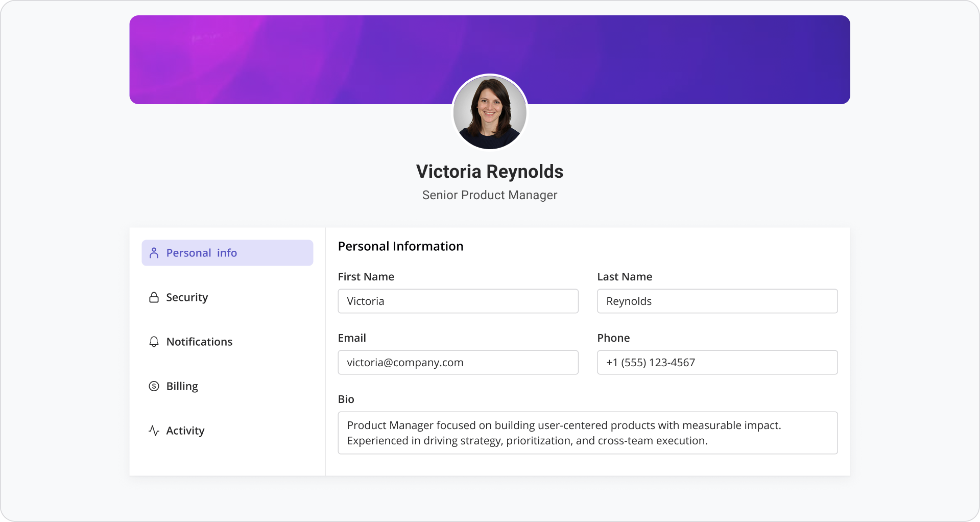
Task: Click the Personal Information section heading
Action: pyautogui.click(x=400, y=246)
